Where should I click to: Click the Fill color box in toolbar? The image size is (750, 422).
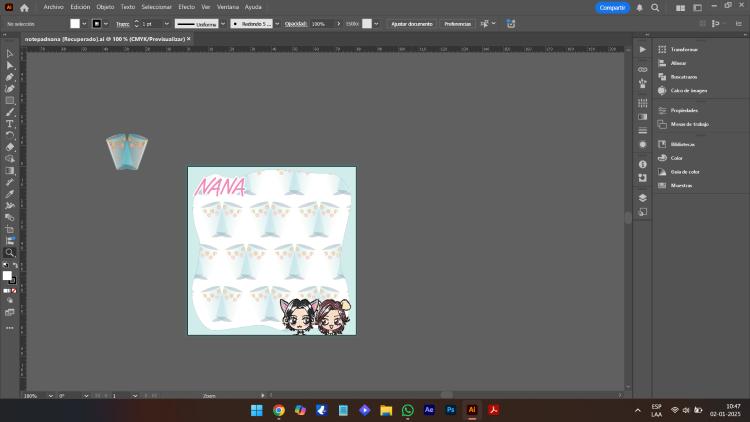point(7,276)
